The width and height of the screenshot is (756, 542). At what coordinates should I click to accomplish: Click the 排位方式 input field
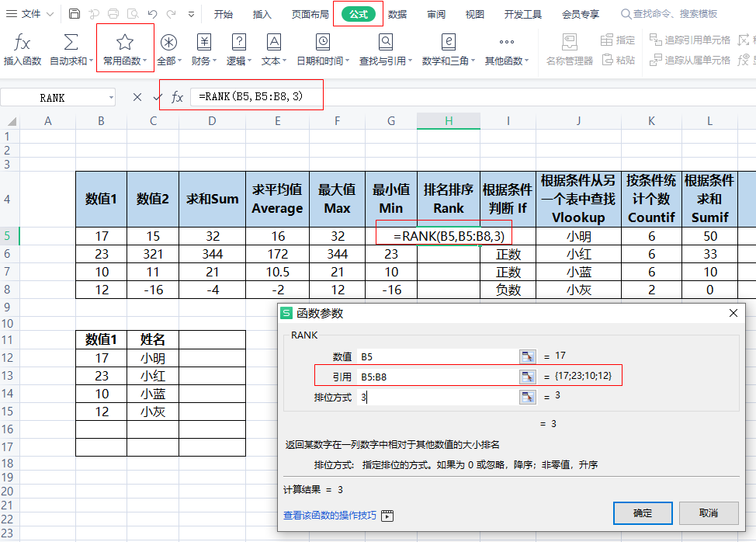coord(438,397)
